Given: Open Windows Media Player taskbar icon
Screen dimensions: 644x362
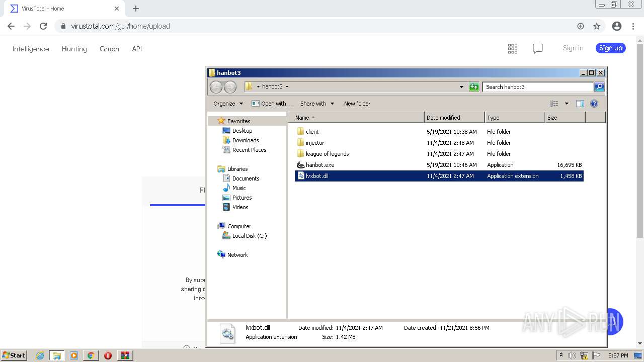Looking at the screenshot, I should [74, 355].
